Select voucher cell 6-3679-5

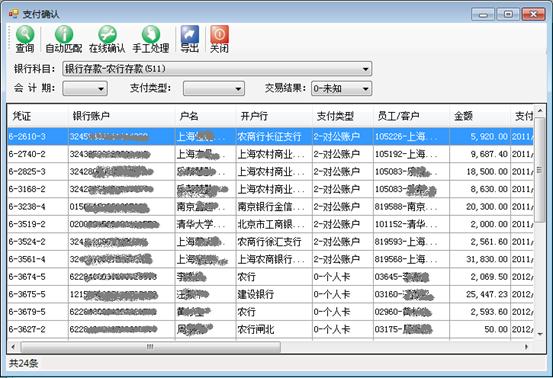point(37,312)
